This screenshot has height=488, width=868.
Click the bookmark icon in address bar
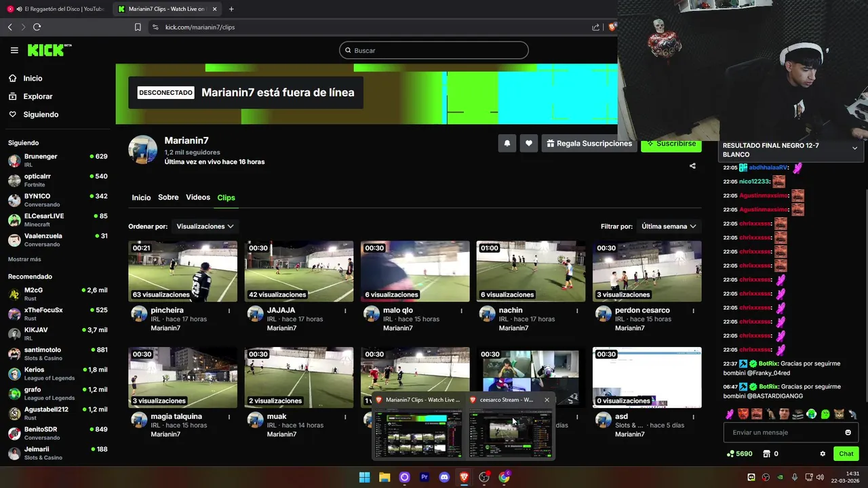coord(138,27)
